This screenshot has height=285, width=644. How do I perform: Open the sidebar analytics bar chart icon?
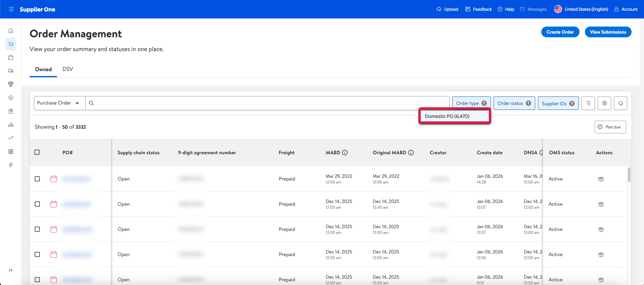(11, 125)
